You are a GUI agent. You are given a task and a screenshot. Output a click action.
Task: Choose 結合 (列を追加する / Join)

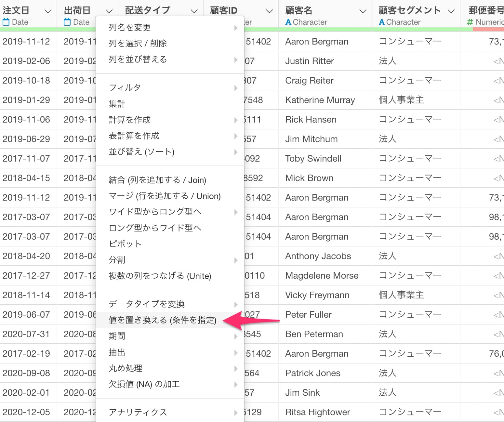click(x=170, y=180)
